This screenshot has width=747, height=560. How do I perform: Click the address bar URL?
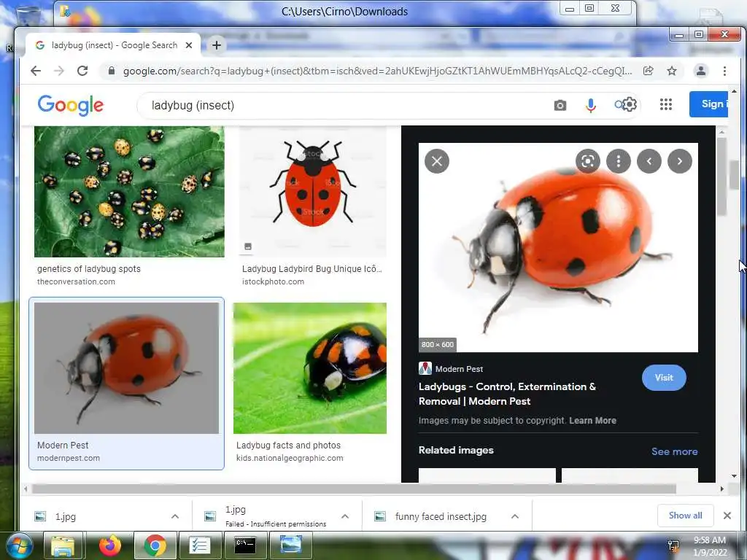[377, 71]
